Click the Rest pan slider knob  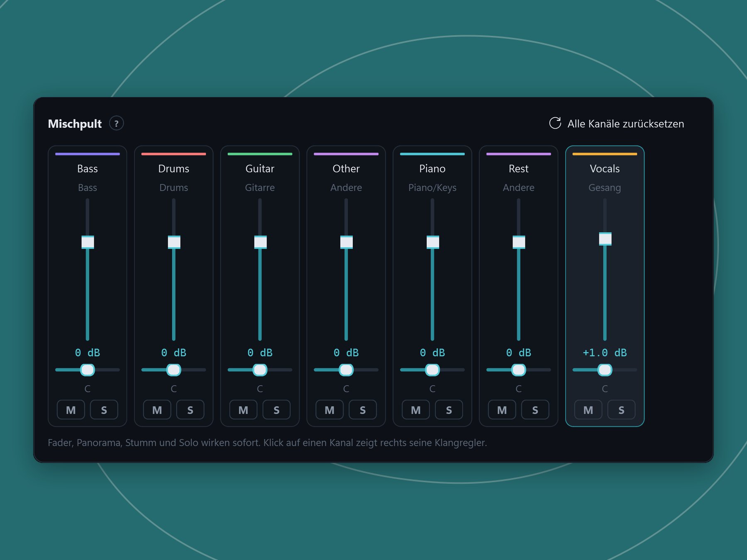(x=518, y=370)
